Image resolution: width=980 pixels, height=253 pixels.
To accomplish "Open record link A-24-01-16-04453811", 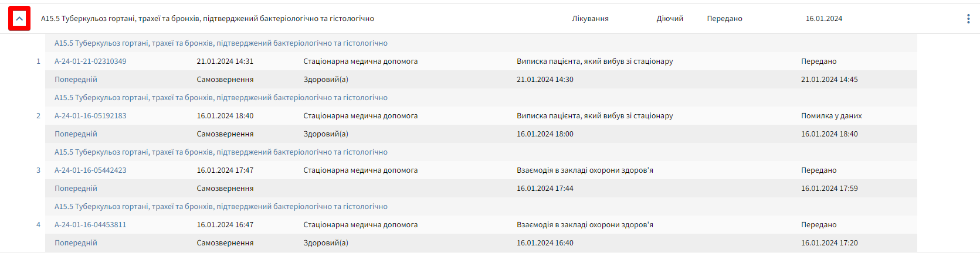I will click(x=90, y=225).
